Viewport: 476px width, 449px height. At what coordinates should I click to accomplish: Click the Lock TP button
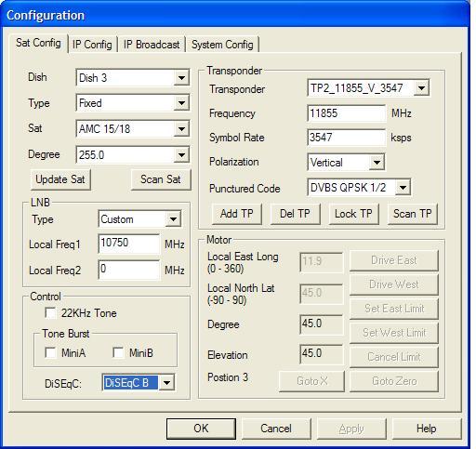[x=353, y=214]
